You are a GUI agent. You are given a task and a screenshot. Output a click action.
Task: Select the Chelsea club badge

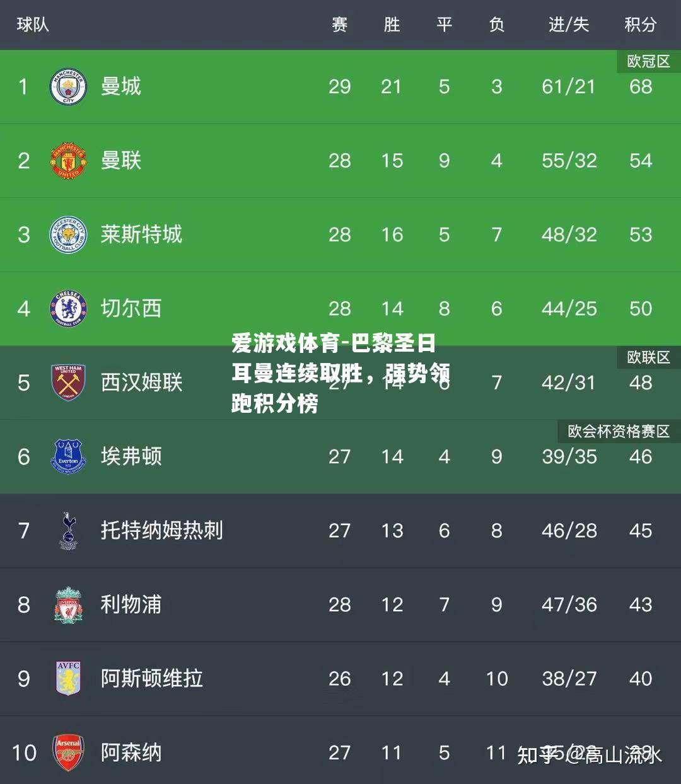[x=68, y=309]
